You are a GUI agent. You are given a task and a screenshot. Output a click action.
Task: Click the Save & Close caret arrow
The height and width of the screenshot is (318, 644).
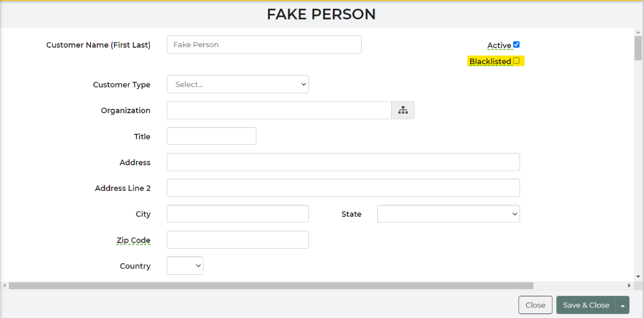(623, 305)
